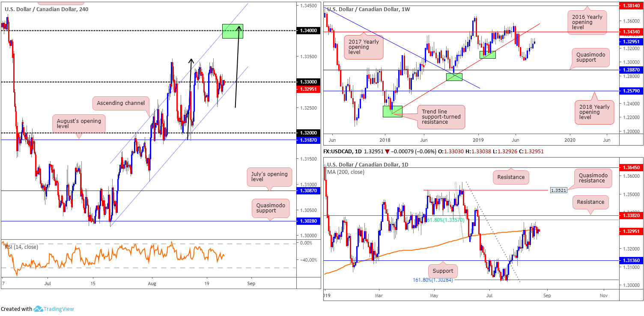This screenshot has height=316, width=644.
Task: Click the 1.31360 support price tag on daily chart
Action: 631,260
